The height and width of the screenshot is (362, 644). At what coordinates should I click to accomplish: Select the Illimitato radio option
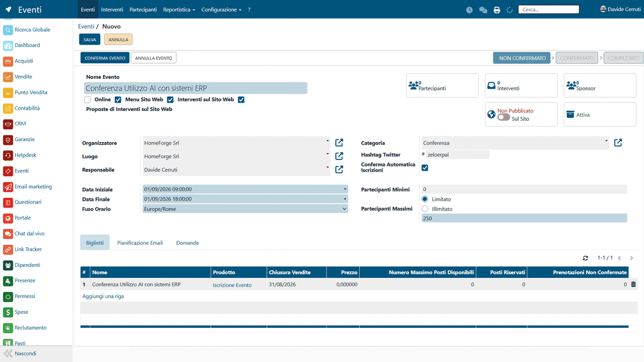tap(425, 209)
